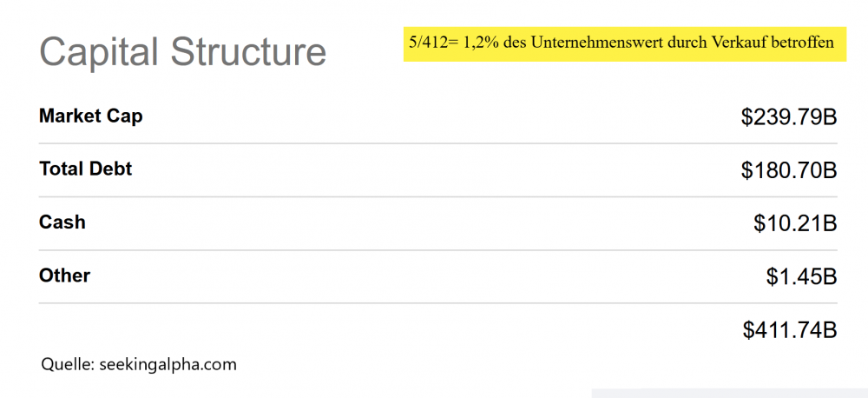Click the word Quelle in source line

tap(65, 364)
